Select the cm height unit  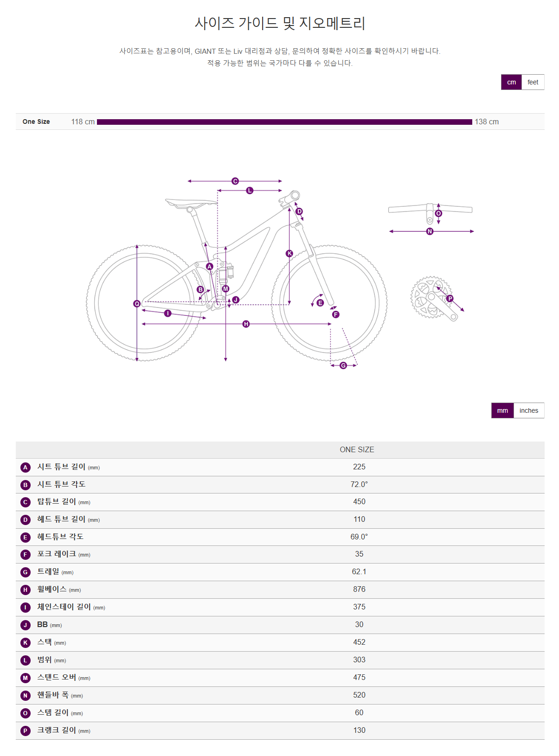tap(511, 82)
